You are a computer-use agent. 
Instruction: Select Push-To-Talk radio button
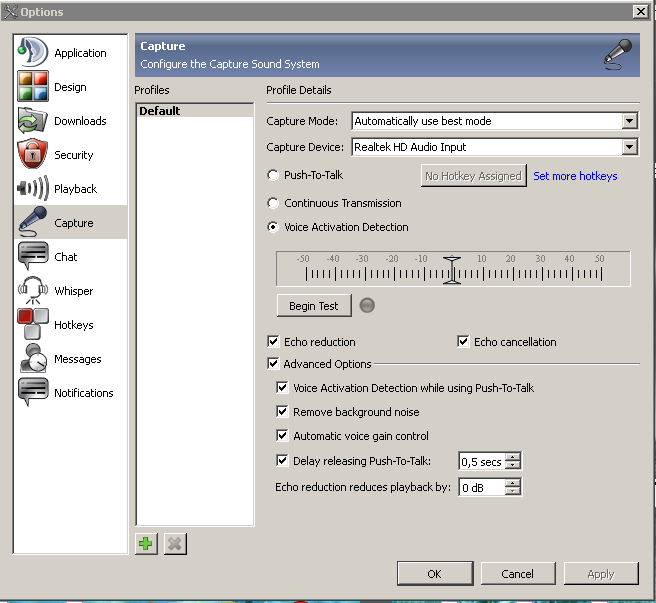click(x=273, y=175)
